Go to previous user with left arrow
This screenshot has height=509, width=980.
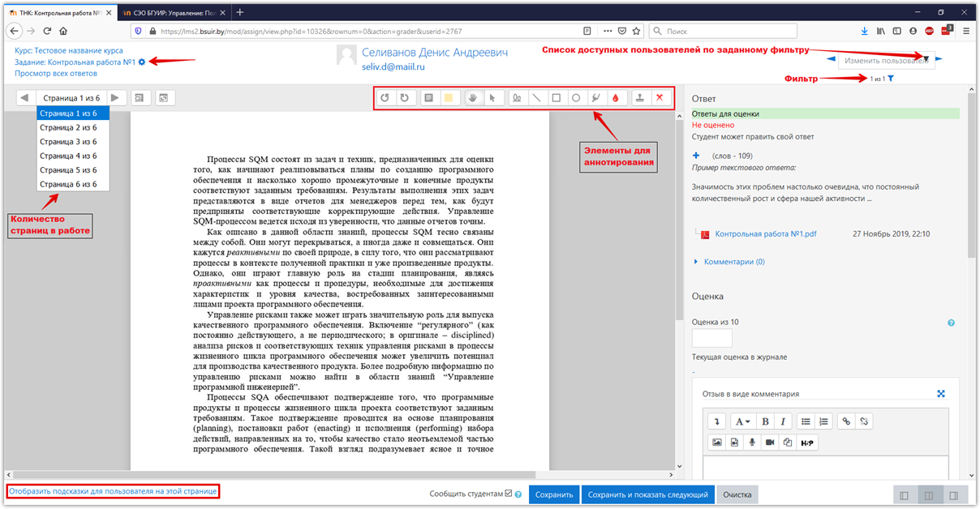(830, 60)
